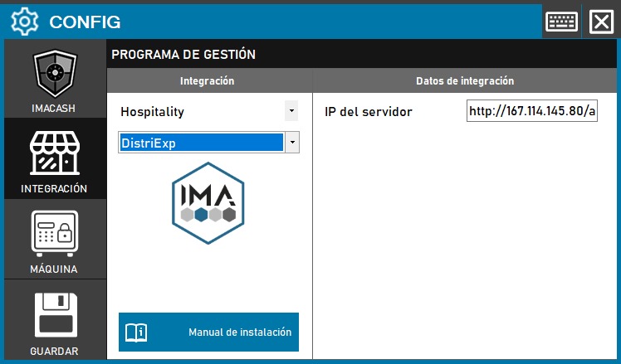Open the Integración storefront icon
This screenshot has width=621, height=364.
[x=55, y=155]
